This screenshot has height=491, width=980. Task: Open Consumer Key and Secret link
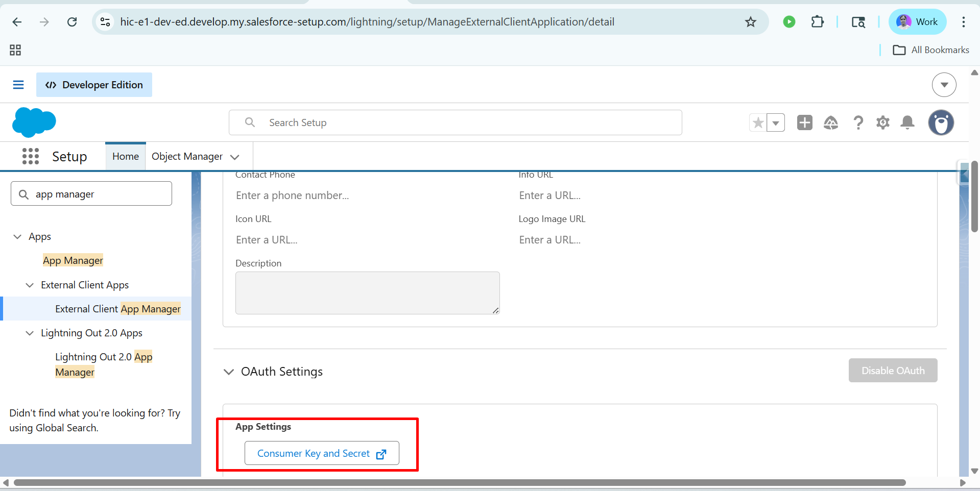[x=322, y=453]
